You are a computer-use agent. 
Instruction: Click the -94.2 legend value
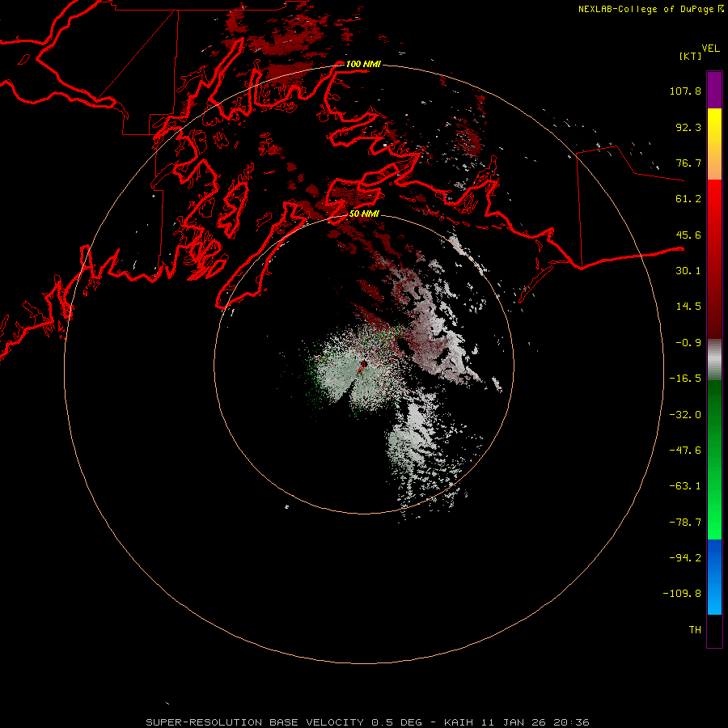(x=685, y=558)
